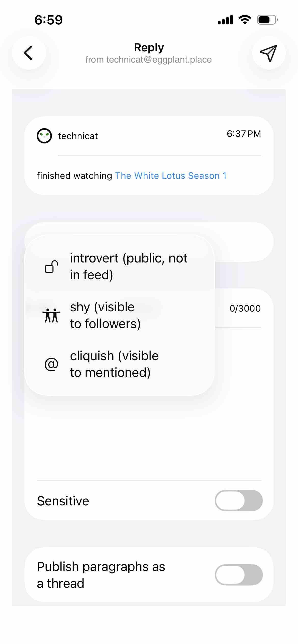Send the reply with paper plane icon
The image size is (298, 644).
(268, 53)
